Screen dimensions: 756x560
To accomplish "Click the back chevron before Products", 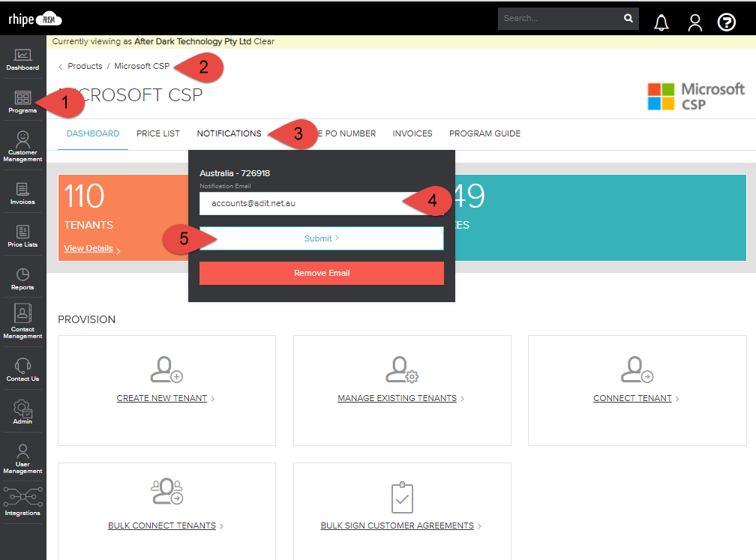I will click(x=60, y=67).
